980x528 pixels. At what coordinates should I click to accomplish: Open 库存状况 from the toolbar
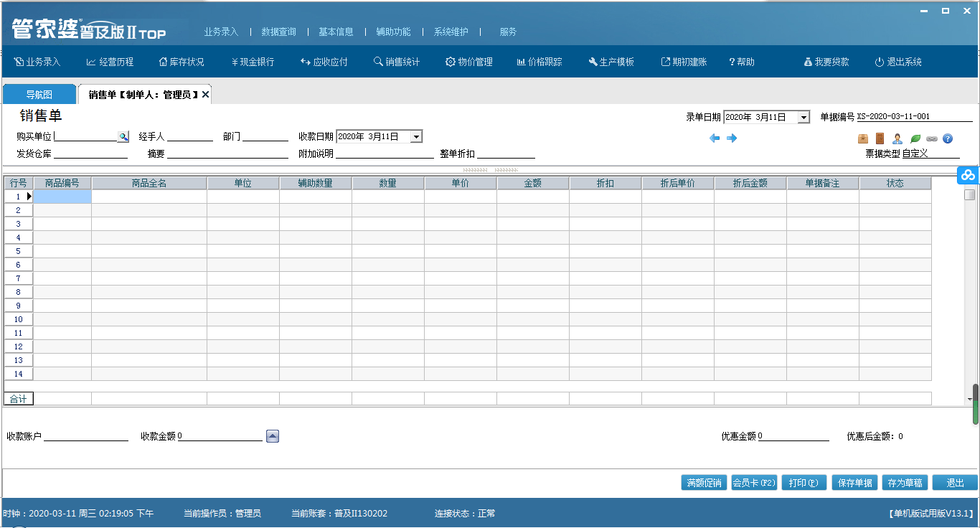182,62
